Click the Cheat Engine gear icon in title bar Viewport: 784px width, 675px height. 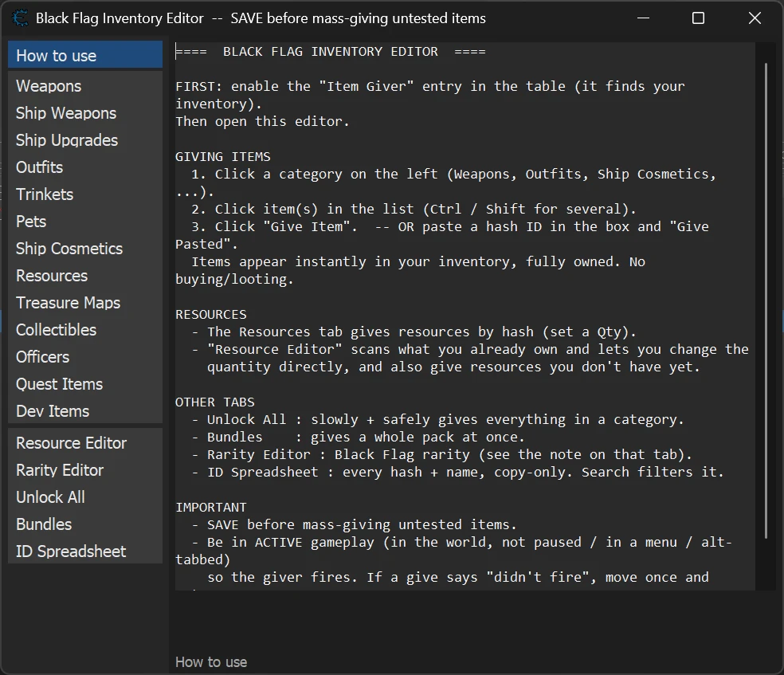pos(20,18)
